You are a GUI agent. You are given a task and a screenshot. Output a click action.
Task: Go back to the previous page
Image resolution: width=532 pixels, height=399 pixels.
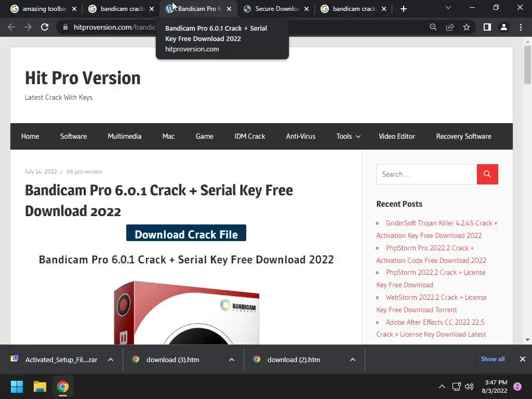coord(11,27)
